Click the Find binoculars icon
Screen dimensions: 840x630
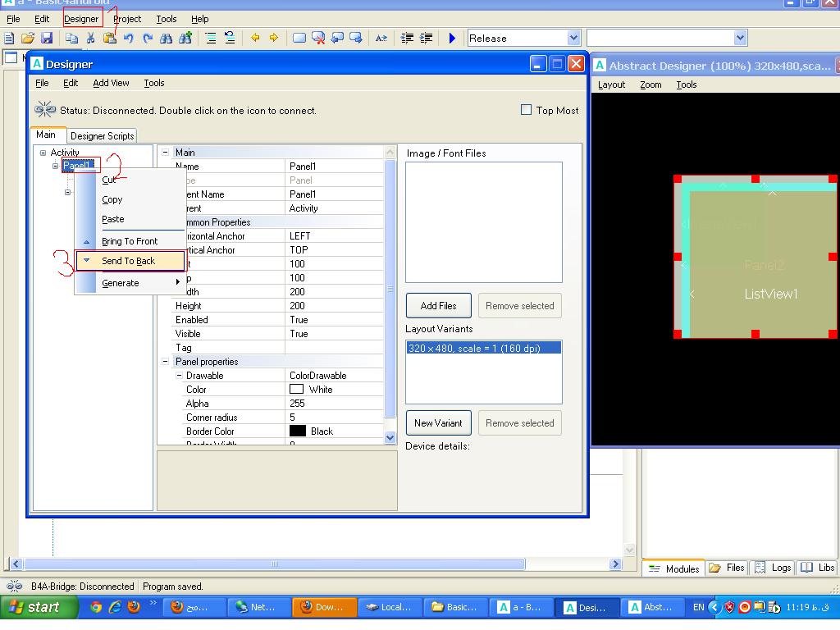[167, 38]
